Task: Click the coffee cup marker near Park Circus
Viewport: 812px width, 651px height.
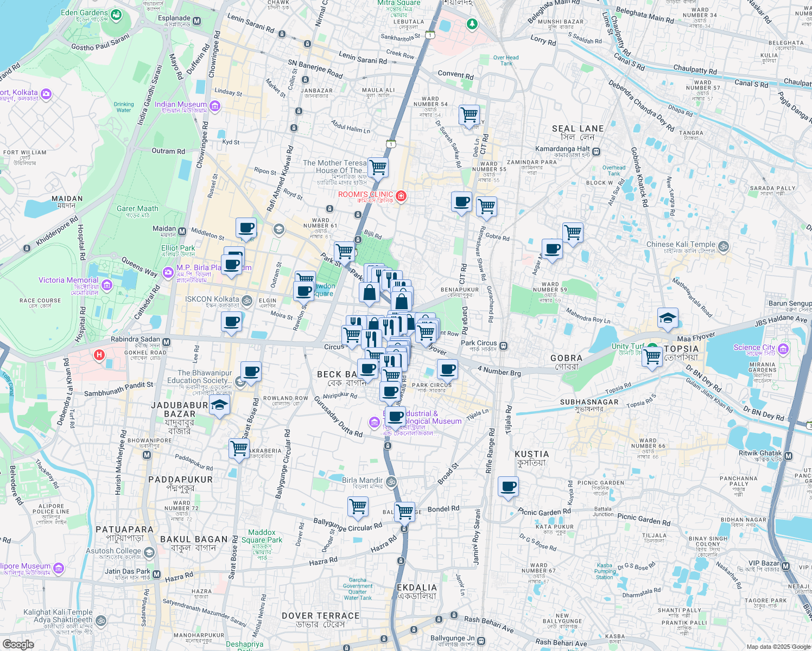Action: tap(447, 370)
